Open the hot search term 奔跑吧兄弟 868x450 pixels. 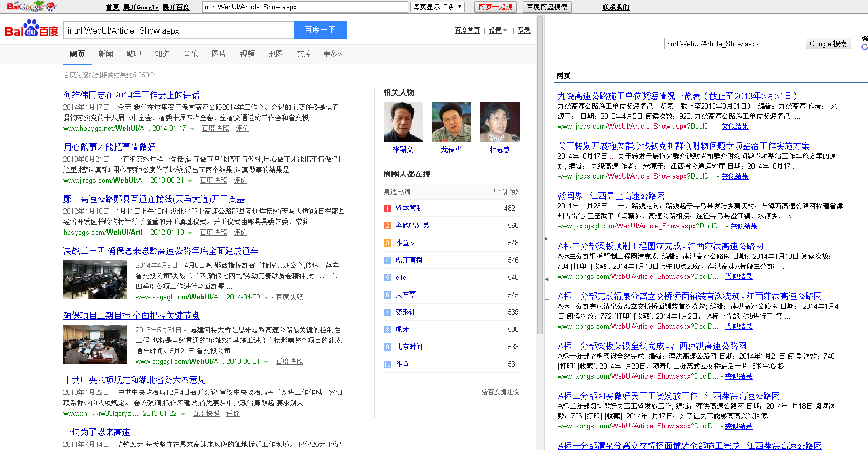(412, 226)
